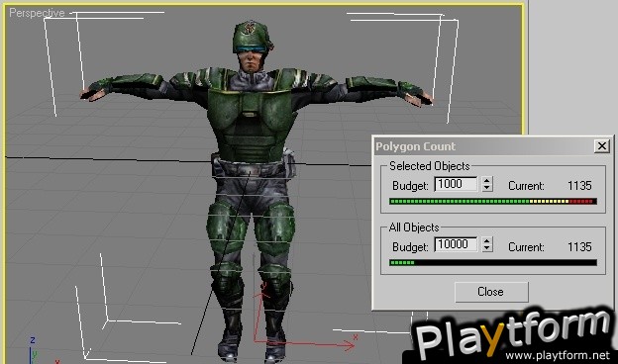The width and height of the screenshot is (618, 364).
Task: Click the Polygon Count title bar
Action: pos(484,146)
